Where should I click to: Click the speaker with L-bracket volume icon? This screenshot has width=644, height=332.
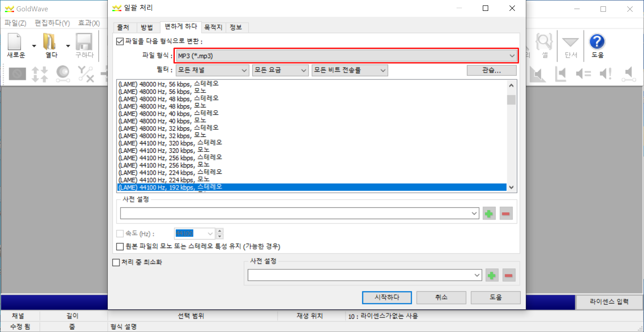point(561,73)
